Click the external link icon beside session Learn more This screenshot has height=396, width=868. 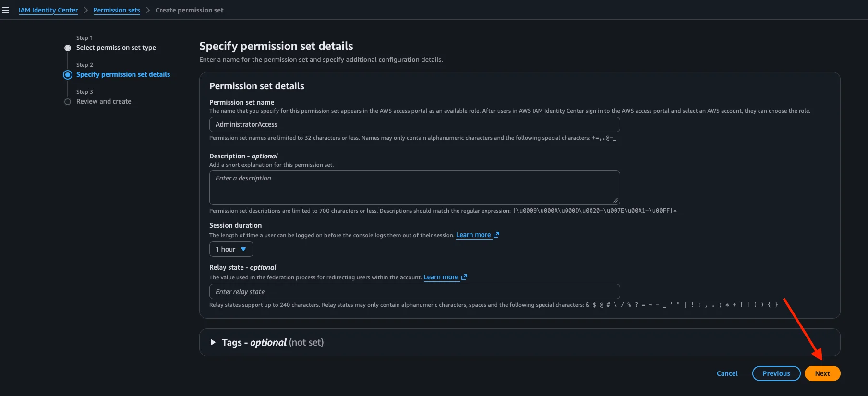(496, 235)
